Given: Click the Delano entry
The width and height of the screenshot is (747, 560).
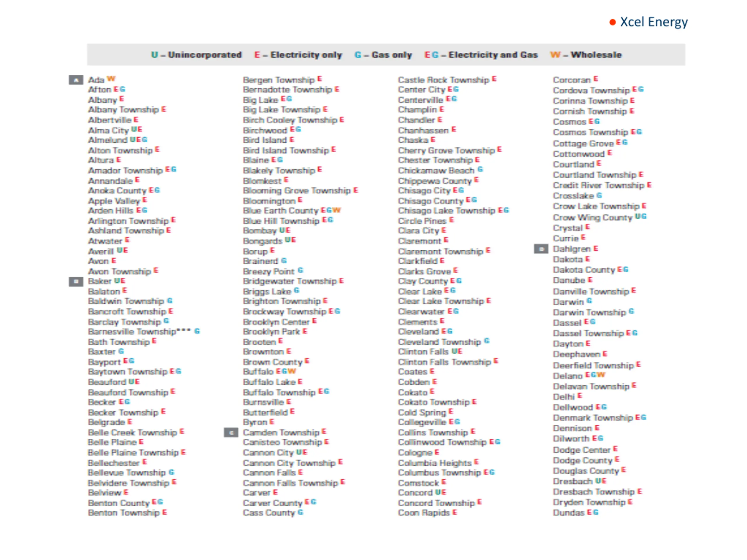Looking at the screenshot, I should (x=568, y=376).
